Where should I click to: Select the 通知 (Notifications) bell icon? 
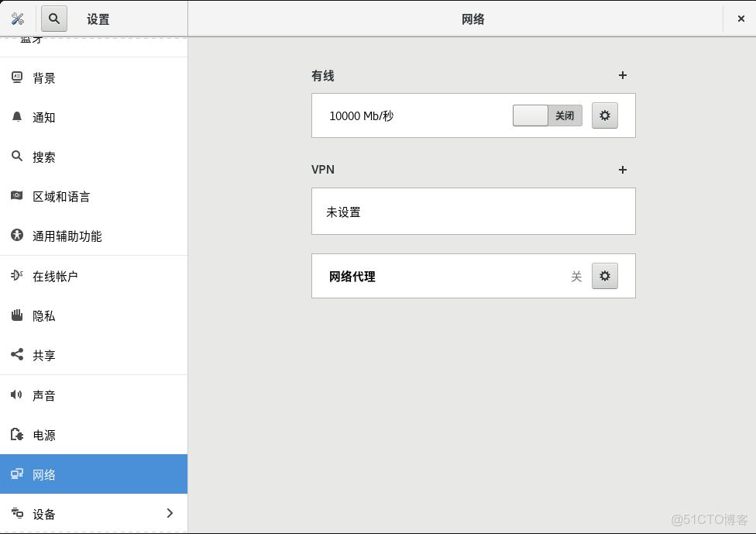pyautogui.click(x=17, y=117)
